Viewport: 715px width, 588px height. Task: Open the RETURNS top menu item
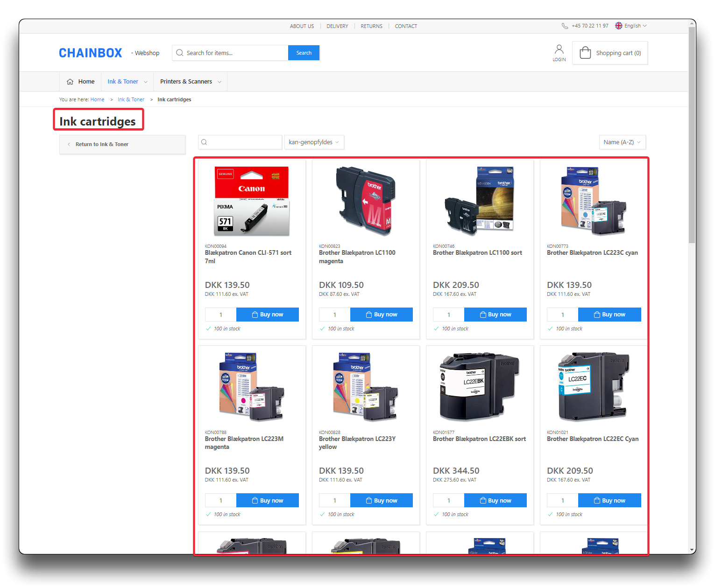pyautogui.click(x=371, y=27)
